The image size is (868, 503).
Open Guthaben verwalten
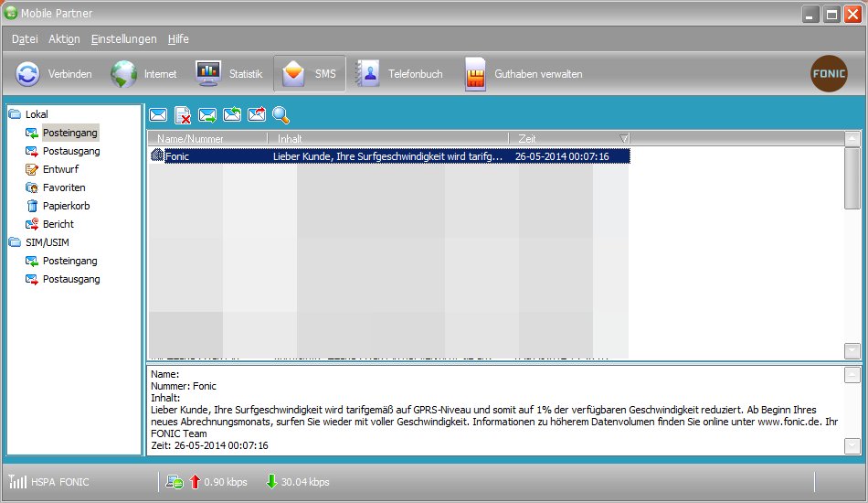524,74
